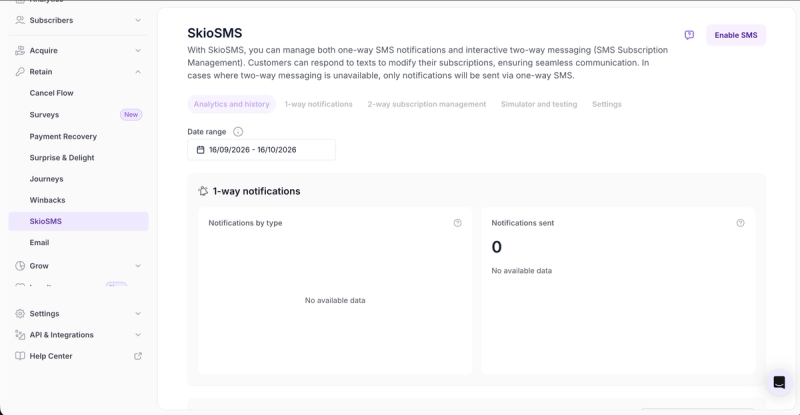Open Simulator and testing tab
The width and height of the screenshot is (800, 415).
click(x=539, y=104)
